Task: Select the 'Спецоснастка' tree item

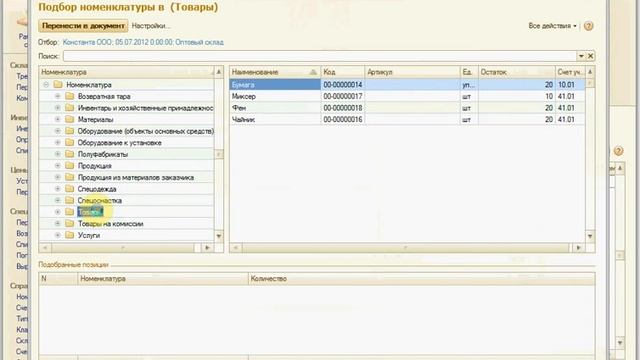Action: pyautogui.click(x=100, y=200)
